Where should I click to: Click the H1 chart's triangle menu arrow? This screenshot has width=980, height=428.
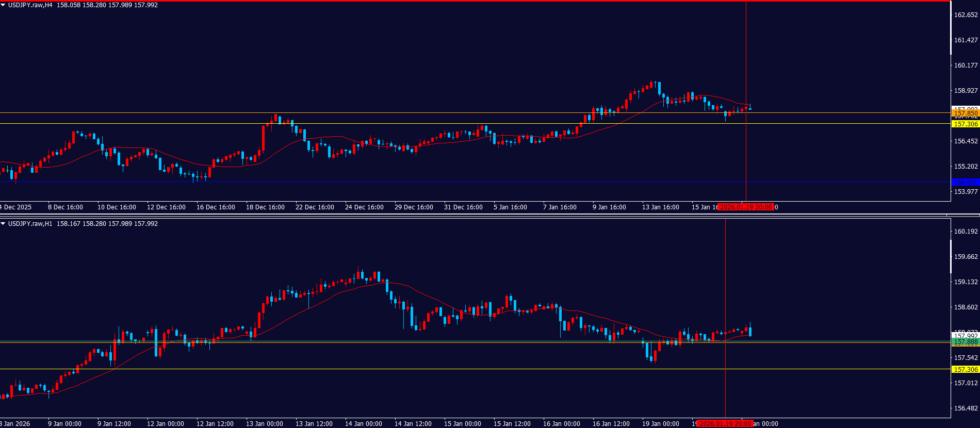click(3, 224)
